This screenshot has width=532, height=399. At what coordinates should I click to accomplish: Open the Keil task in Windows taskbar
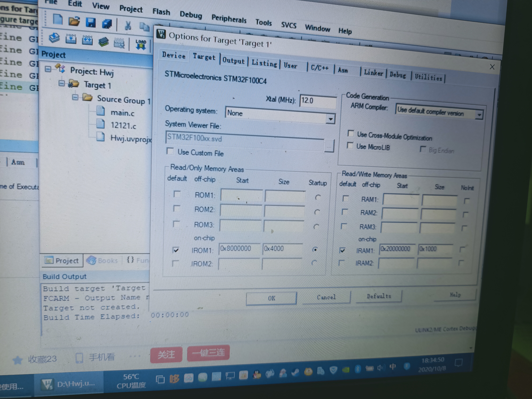tap(69, 384)
